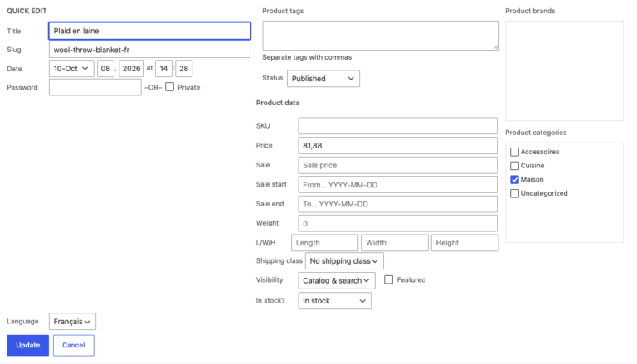
Task: Click the 'Product data' heading
Action: pyautogui.click(x=278, y=103)
